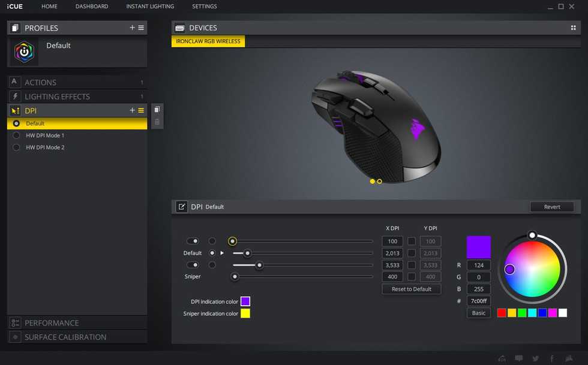Expand the Lighting Effects section
Viewport: 588px width, 365px height.
[x=77, y=96]
